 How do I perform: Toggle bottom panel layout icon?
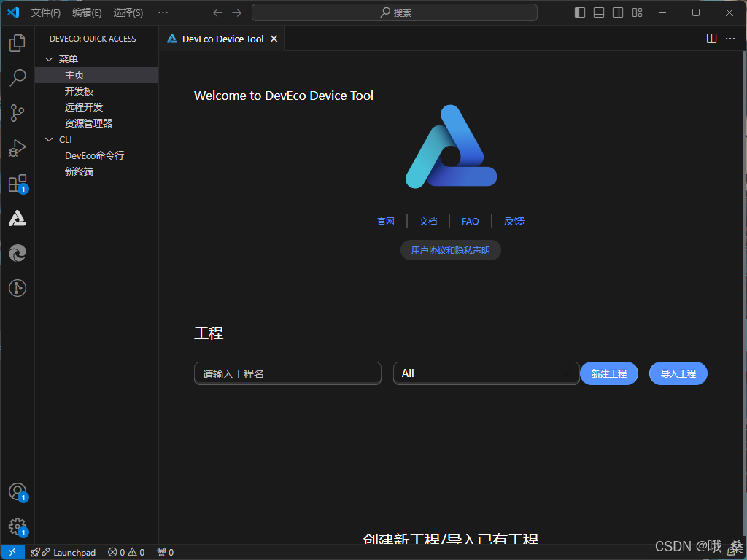(599, 12)
